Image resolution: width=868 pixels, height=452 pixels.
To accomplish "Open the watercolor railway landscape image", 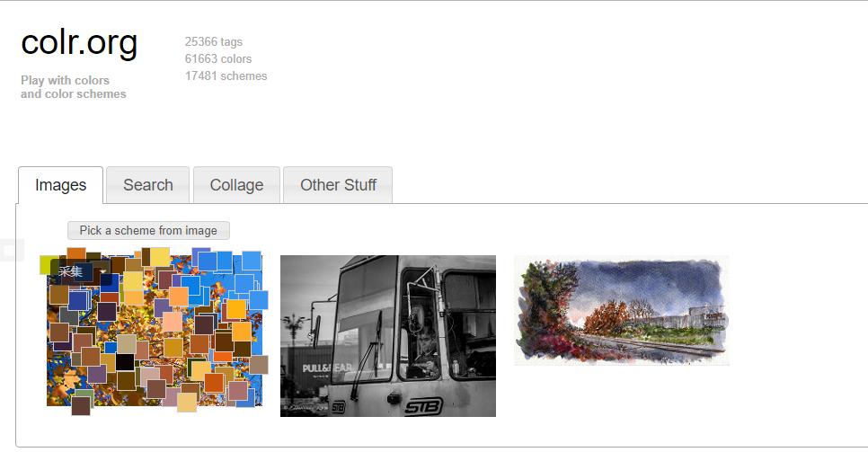I will click(622, 310).
